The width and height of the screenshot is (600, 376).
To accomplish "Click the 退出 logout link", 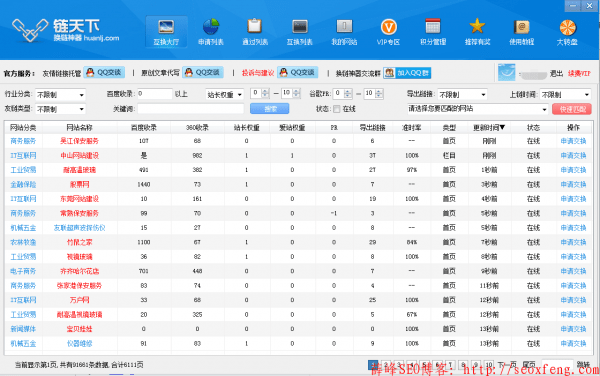I will (556, 73).
